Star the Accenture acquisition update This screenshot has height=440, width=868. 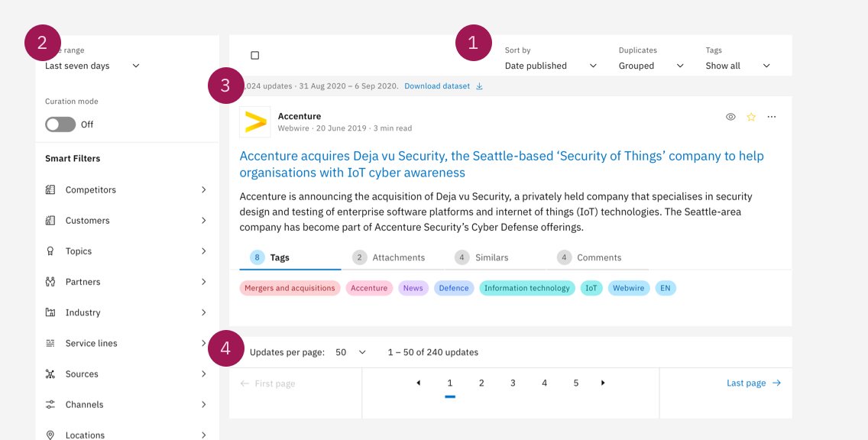pos(751,117)
